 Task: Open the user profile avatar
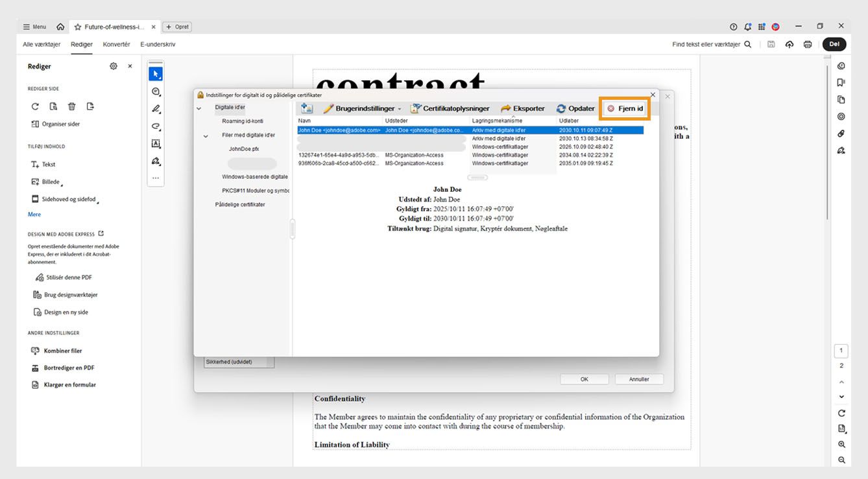tap(775, 27)
